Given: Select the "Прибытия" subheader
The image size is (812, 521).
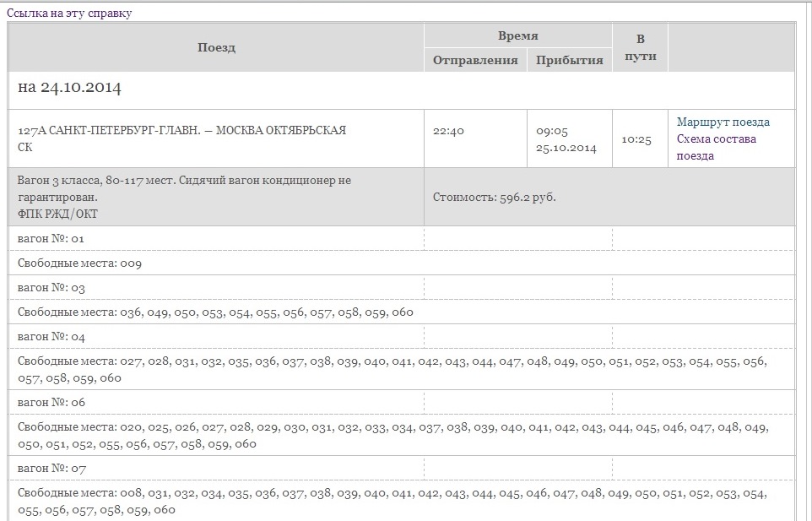Looking at the screenshot, I should click(570, 60).
